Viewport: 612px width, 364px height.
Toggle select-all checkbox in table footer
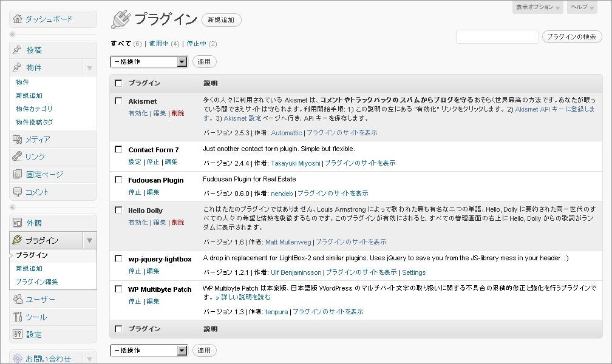pos(118,329)
